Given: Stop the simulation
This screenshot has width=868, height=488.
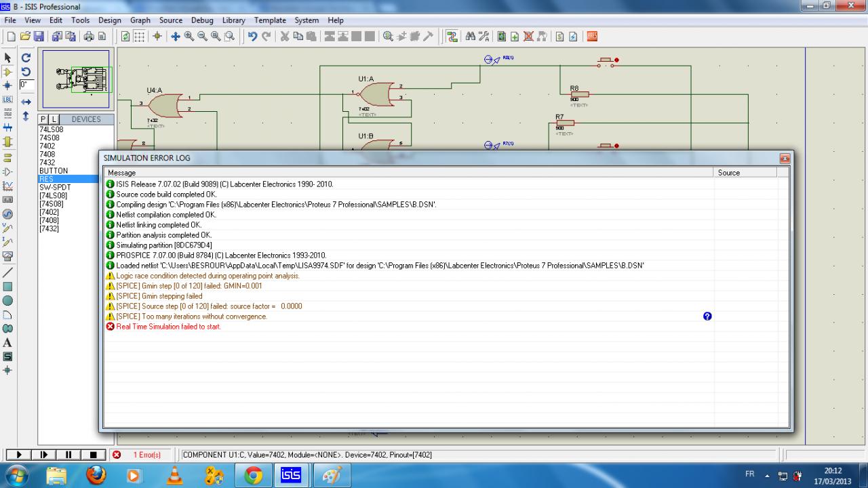Looking at the screenshot, I should tap(94, 455).
